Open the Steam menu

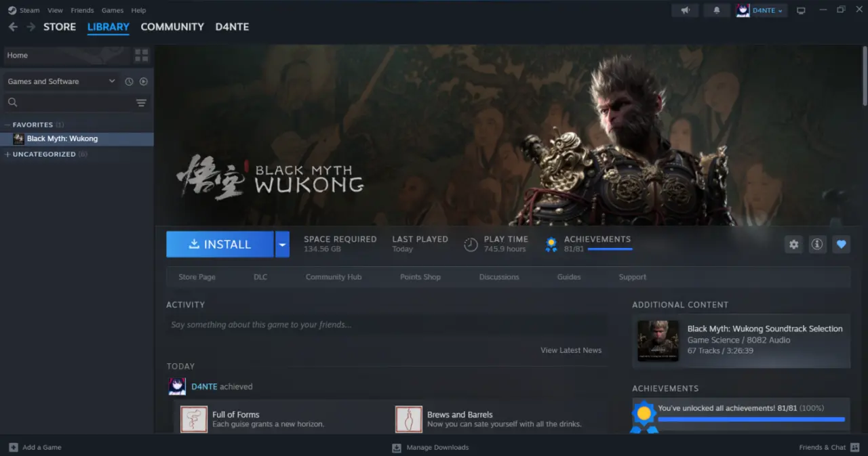click(29, 10)
